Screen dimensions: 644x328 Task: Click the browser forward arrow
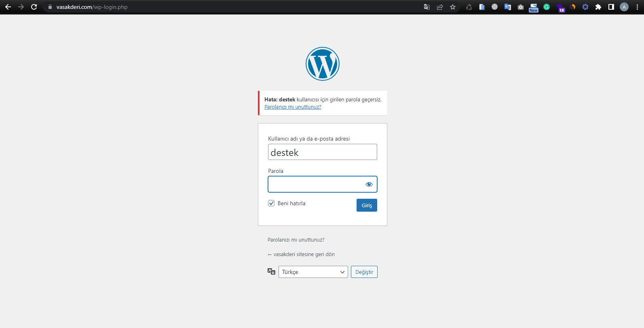pyautogui.click(x=21, y=7)
